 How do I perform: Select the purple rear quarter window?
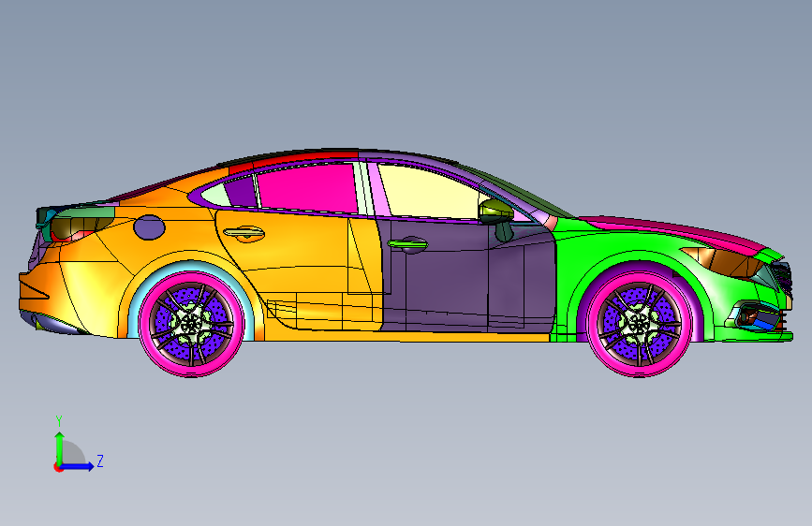[x=241, y=192]
